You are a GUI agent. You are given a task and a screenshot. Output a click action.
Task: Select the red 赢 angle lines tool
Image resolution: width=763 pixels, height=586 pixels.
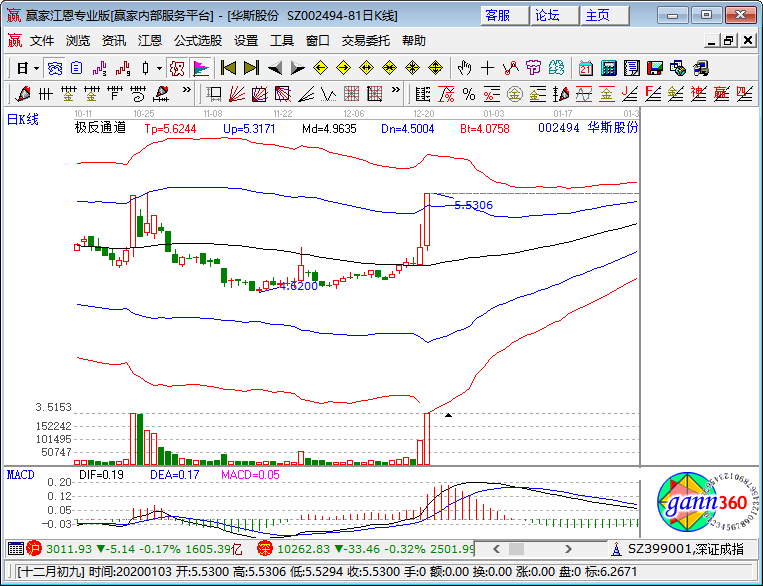coord(721,93)
